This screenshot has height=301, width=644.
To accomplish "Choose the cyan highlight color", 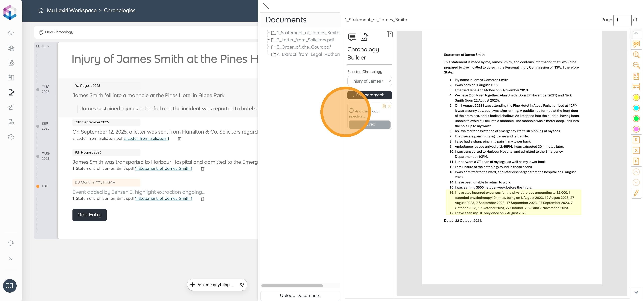I will pyautogui.click(x=636, y=108).
